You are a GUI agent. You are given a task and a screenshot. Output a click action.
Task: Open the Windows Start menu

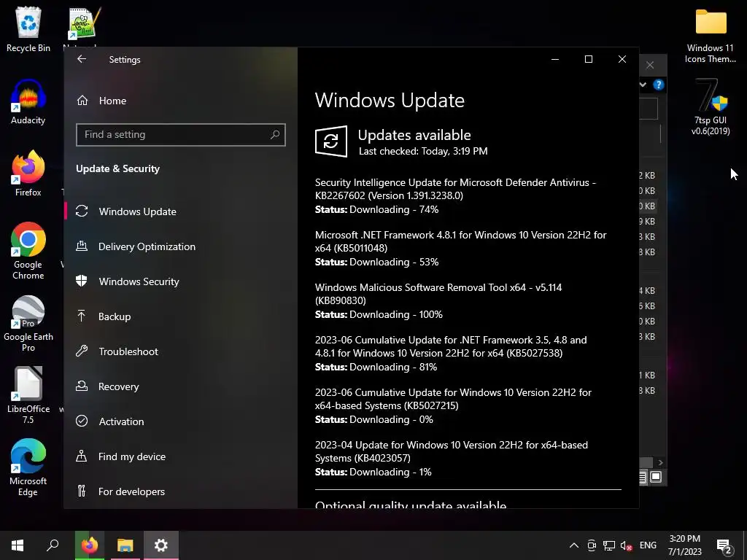coord(18,545)
